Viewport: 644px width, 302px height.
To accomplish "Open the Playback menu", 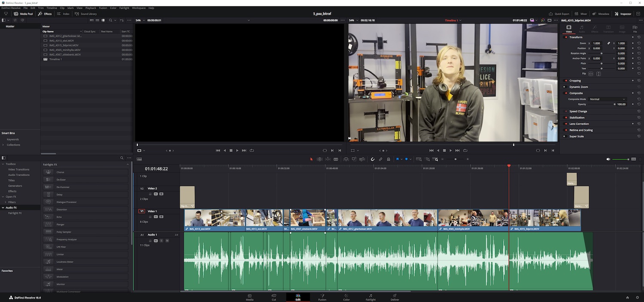I will 91,8.
